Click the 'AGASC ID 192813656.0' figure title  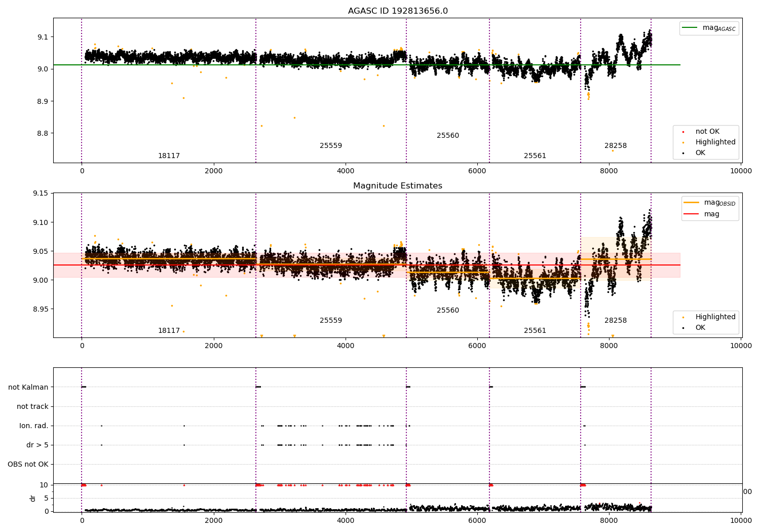[x=398, y=11]
